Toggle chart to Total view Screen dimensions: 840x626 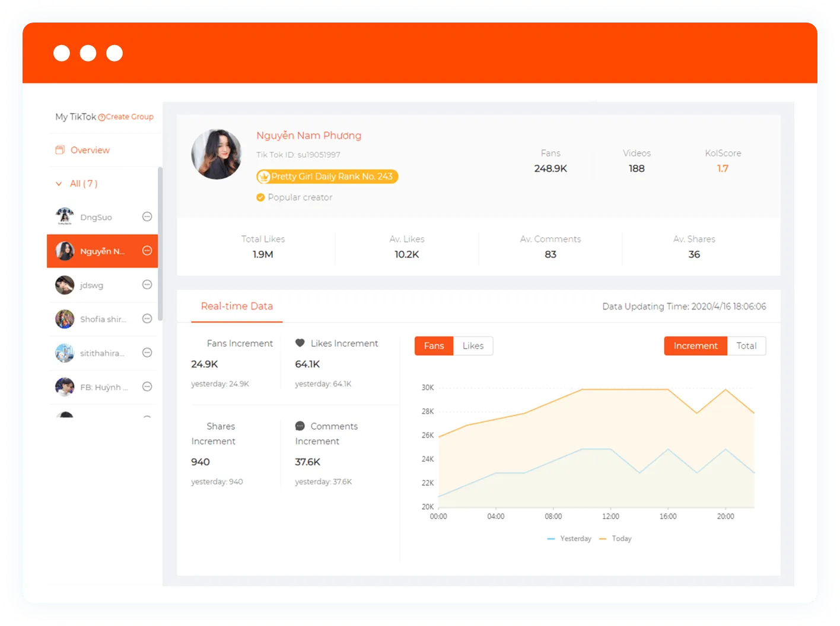(746, 346)
